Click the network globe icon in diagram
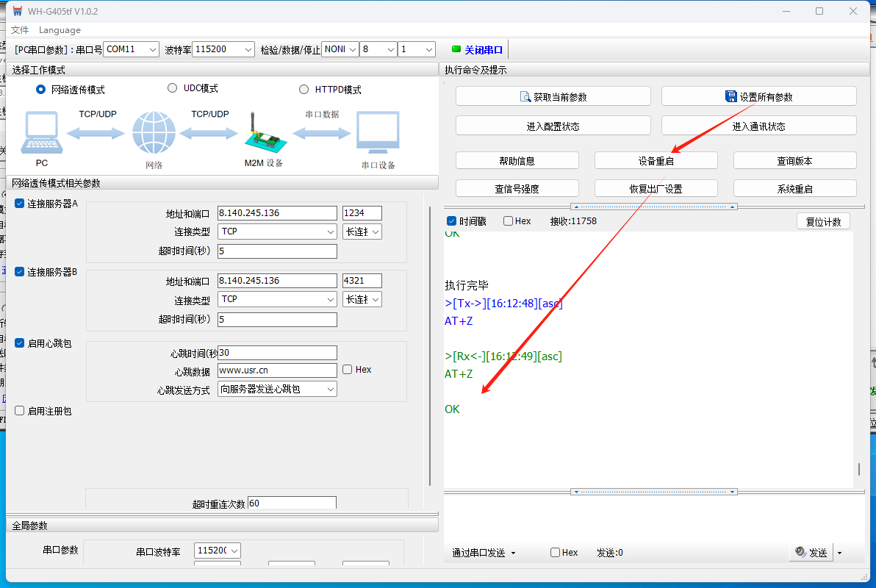The width and height of the screenshot is (876, 588). tap(154, 134)
